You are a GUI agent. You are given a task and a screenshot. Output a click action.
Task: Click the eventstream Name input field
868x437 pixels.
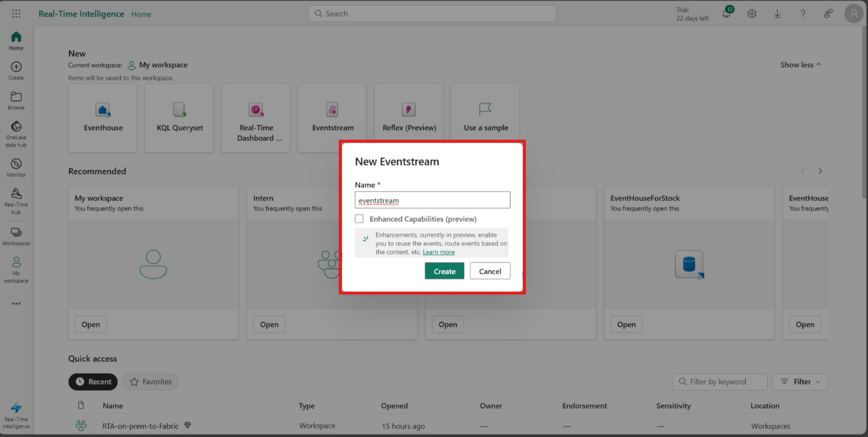pyautogui.click(x=432, y=200)
